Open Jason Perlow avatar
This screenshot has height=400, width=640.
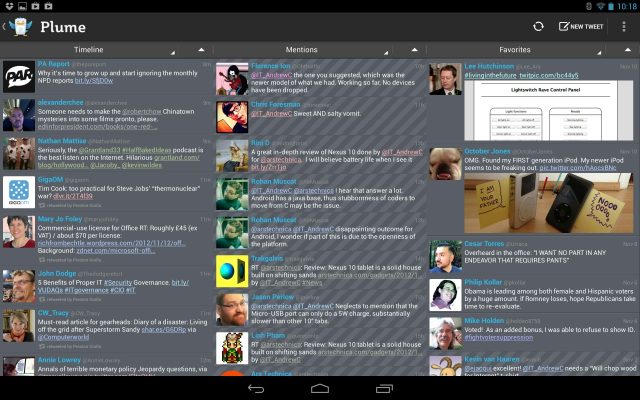click(x=232, y=310)
